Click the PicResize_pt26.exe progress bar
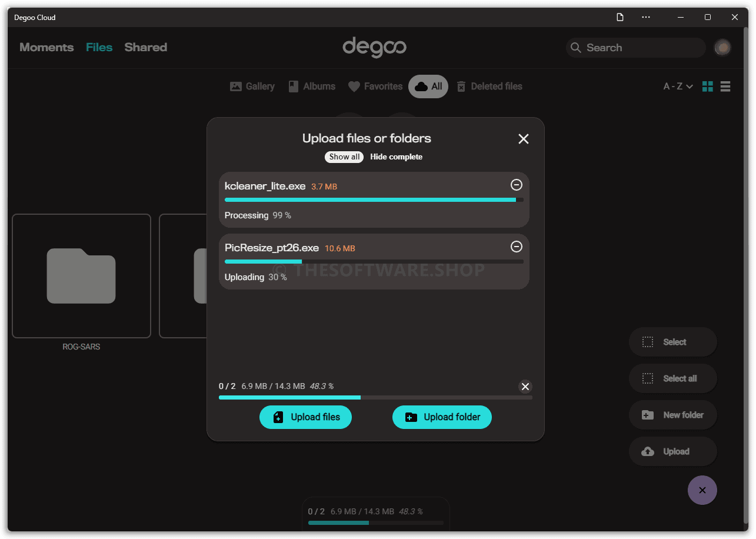This screenshot has width=756, height=539. coord(374,262)
